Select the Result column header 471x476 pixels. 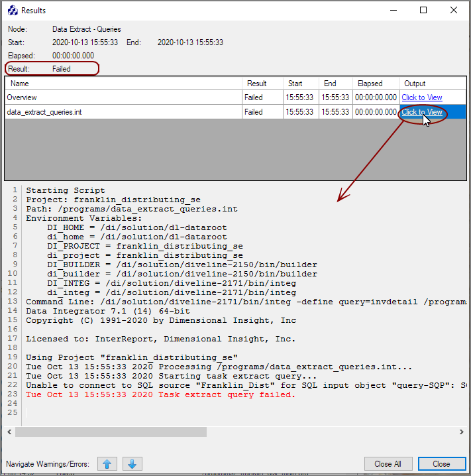click(x=262, y=84)
